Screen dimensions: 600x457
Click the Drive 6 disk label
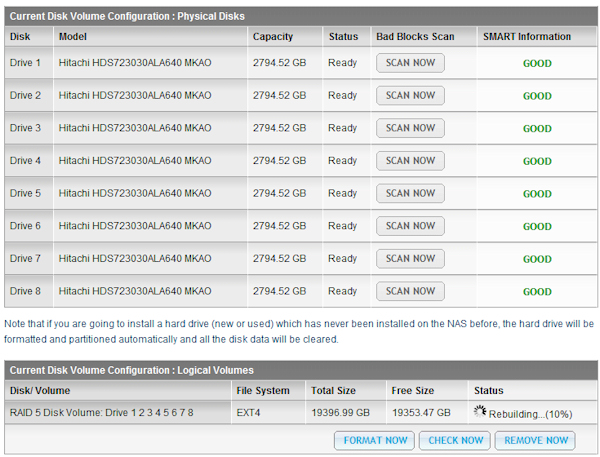25,226
